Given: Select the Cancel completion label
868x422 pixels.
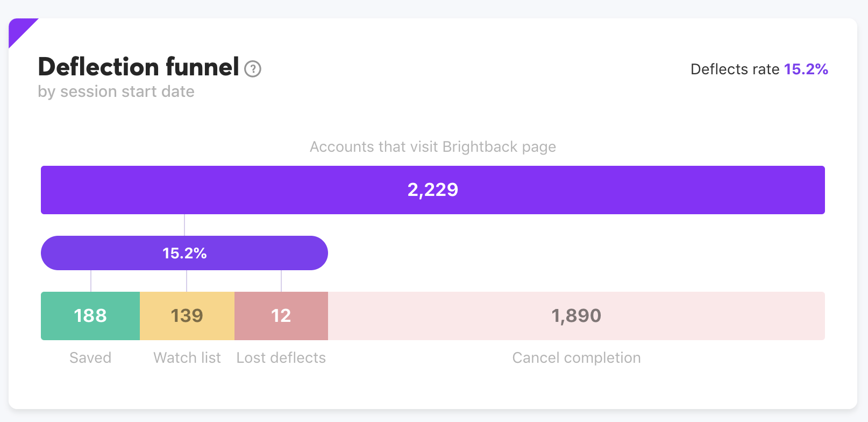Looking at the screenshot, I should pos(576,357).
